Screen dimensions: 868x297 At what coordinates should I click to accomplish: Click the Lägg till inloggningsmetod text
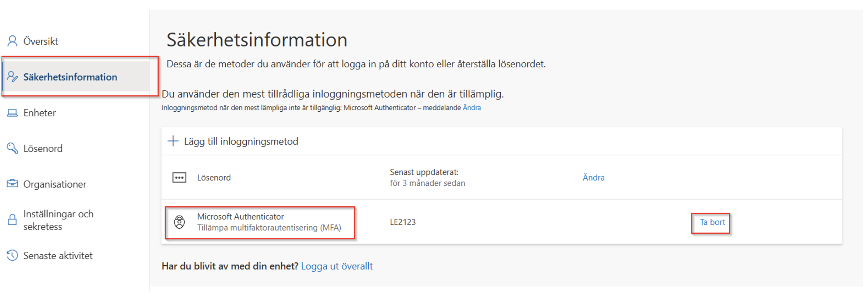tap(241, 141)
